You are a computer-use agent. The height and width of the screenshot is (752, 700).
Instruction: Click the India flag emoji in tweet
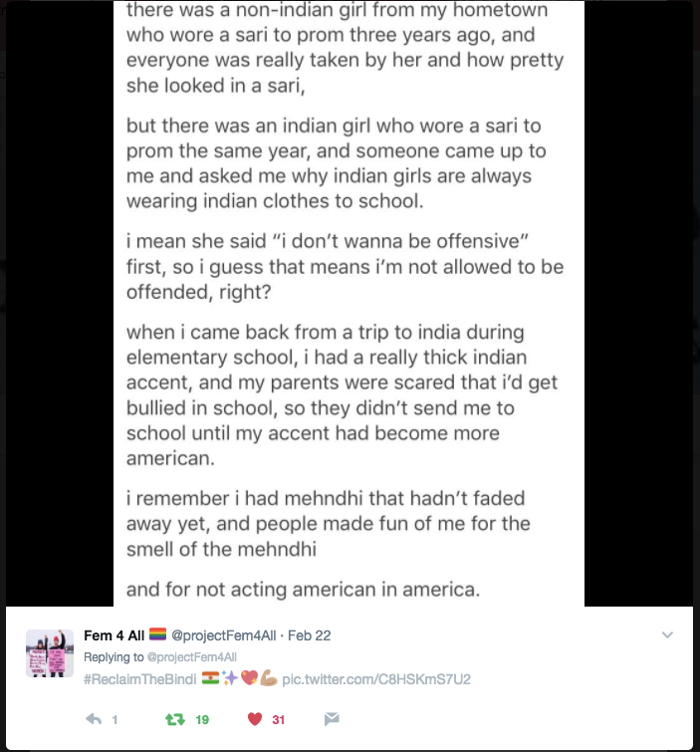(x=210, y=678)
